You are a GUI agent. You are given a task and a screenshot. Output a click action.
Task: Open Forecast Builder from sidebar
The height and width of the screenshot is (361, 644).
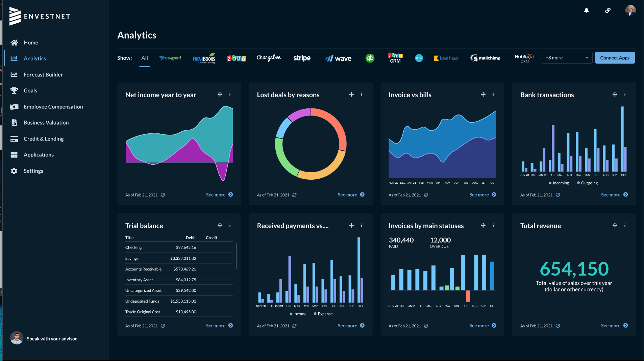[x=43, y=75]
